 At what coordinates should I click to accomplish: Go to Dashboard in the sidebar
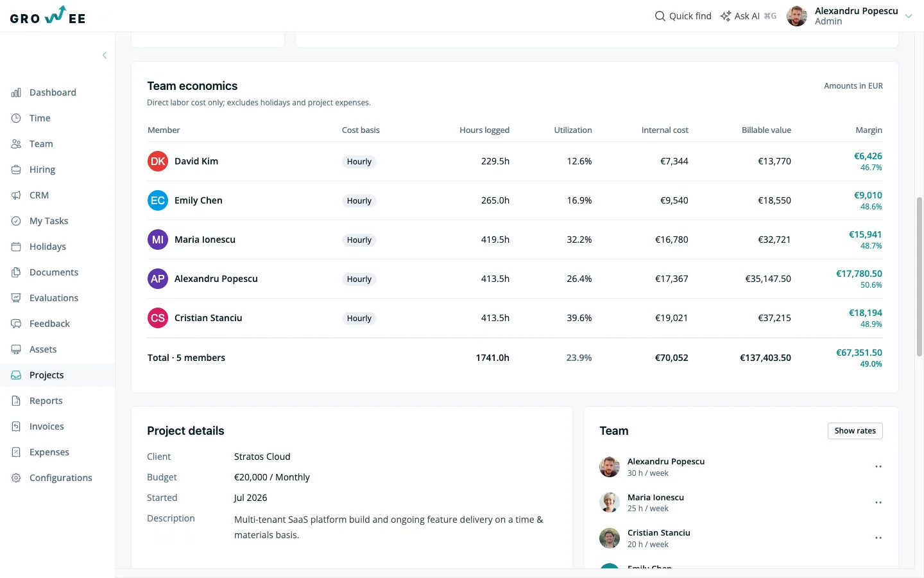tap(53, 92)
